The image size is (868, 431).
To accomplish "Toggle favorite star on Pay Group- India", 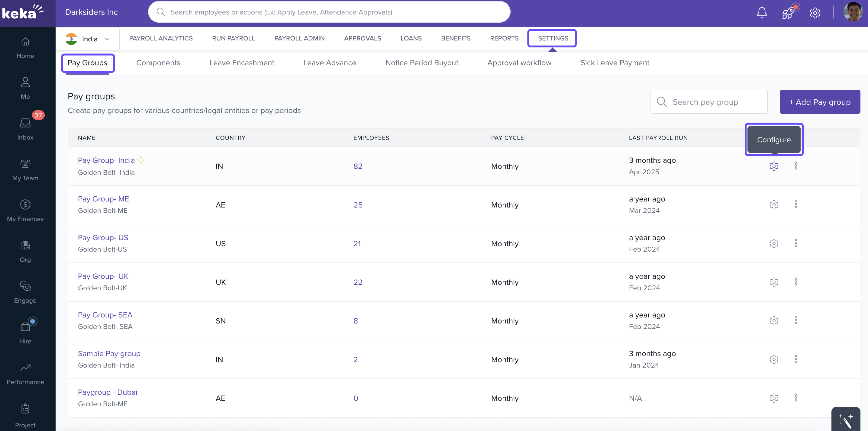I will click(x=141, y=160).
